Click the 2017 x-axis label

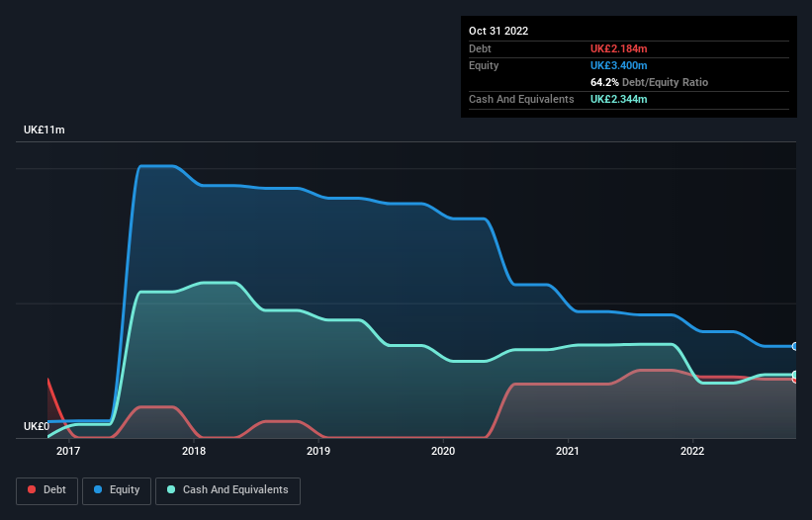point(68,451)
